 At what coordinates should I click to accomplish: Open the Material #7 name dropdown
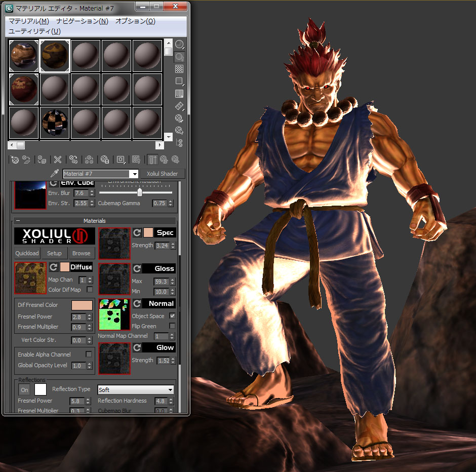[x=135, y=174]
